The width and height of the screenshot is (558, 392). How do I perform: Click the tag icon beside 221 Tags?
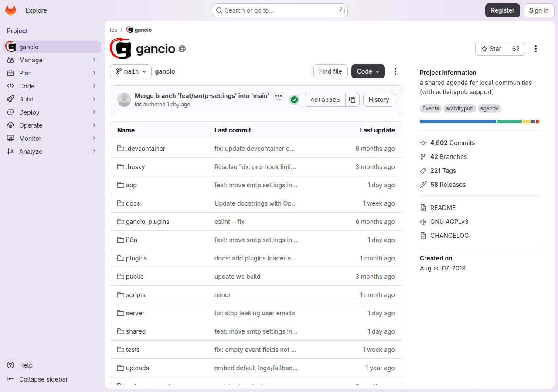pyautogui.click(x=423, y=171)
